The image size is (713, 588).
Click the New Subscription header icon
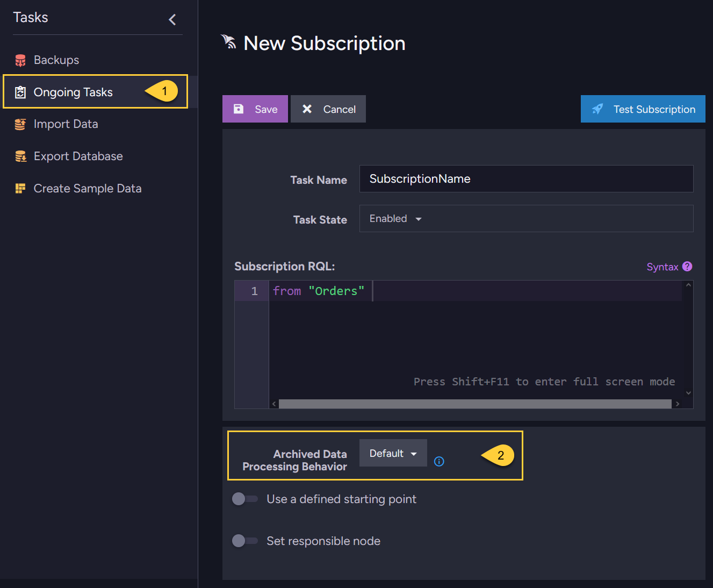pos(228,42)
